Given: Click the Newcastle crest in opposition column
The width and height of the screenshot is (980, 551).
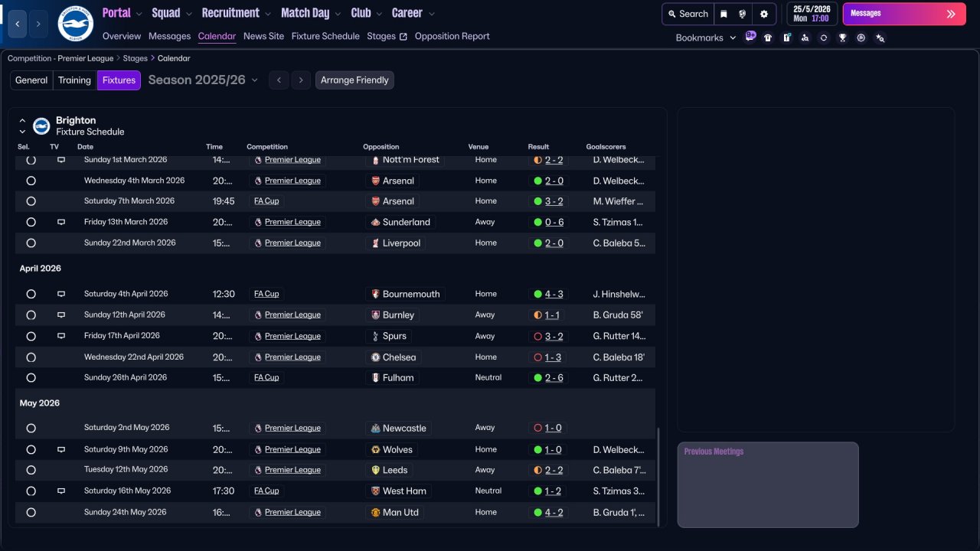Looking at the screenshot, I should click(x=375, y=428).
